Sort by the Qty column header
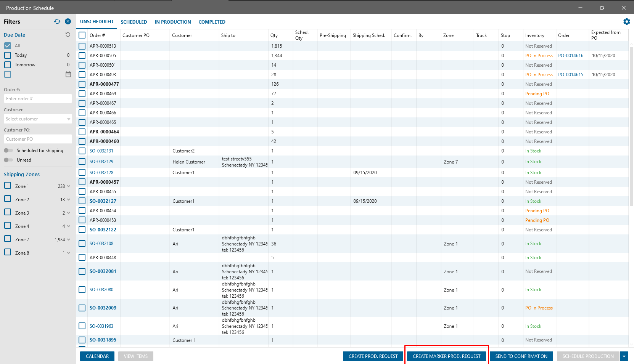Viewport: 634px width, 364px height. 274,35
